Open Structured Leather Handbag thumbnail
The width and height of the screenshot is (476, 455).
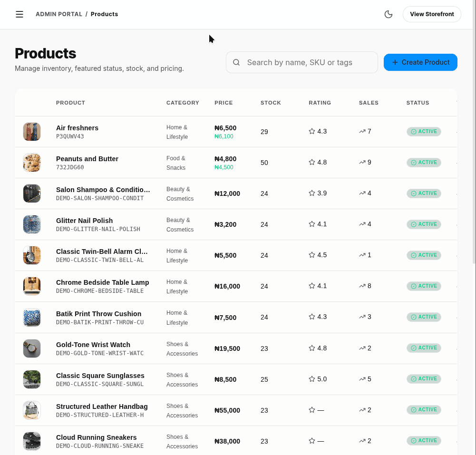32,410
